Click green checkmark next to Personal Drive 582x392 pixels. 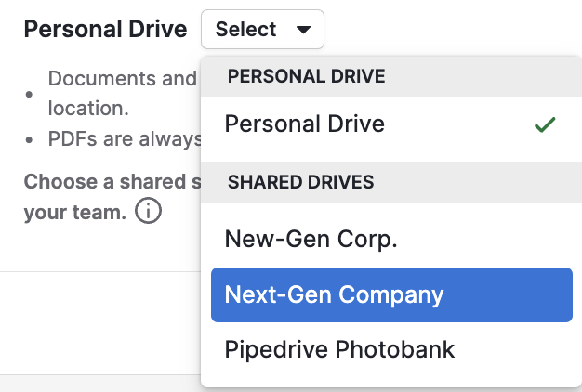[545, 124]
